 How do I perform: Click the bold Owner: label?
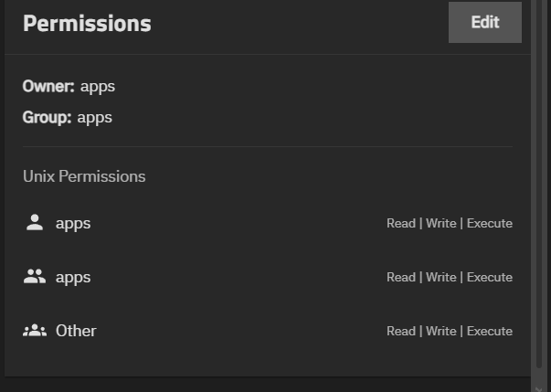[48, 86]
